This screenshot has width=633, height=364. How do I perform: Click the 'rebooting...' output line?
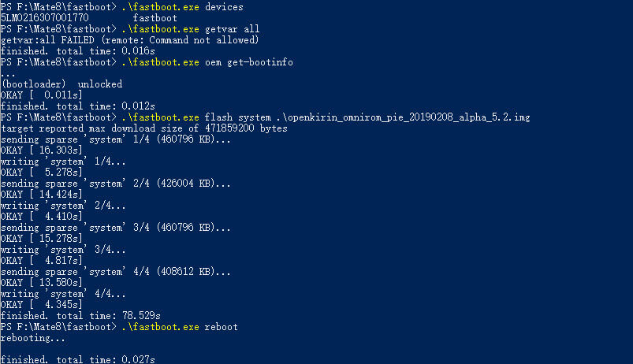pos(32,338)
